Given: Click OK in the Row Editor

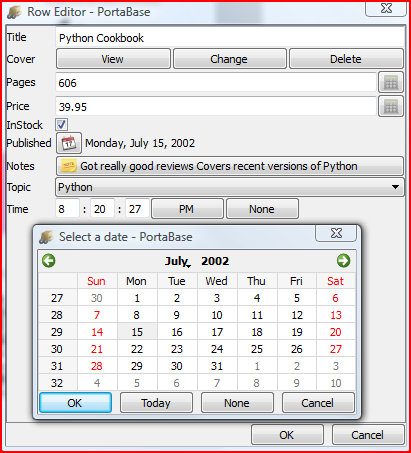Looking at the screenshot, I should [287, 435].
